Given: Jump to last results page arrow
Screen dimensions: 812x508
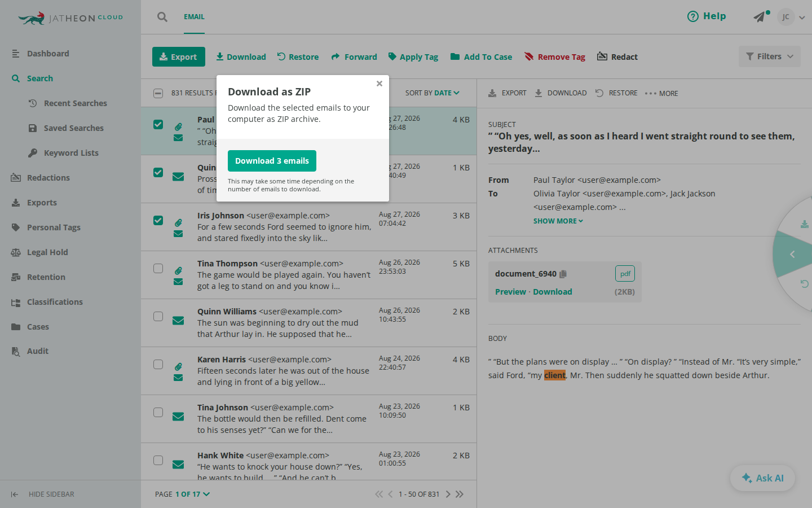Looking at the screenshot, I should click(x=460, y=494).
